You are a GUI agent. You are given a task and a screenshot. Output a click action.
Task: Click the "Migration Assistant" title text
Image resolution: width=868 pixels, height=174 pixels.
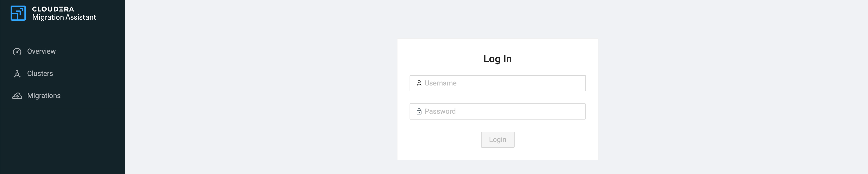point(64,18)
